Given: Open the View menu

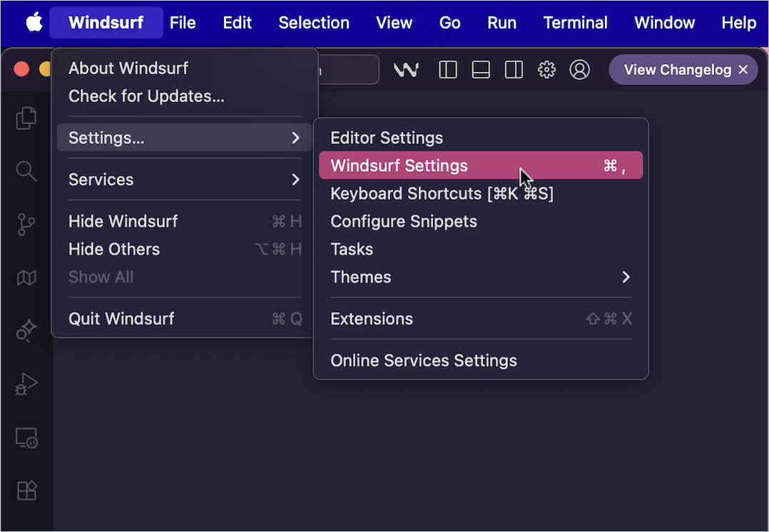Looking at the screenshot, I should (394, 23).
